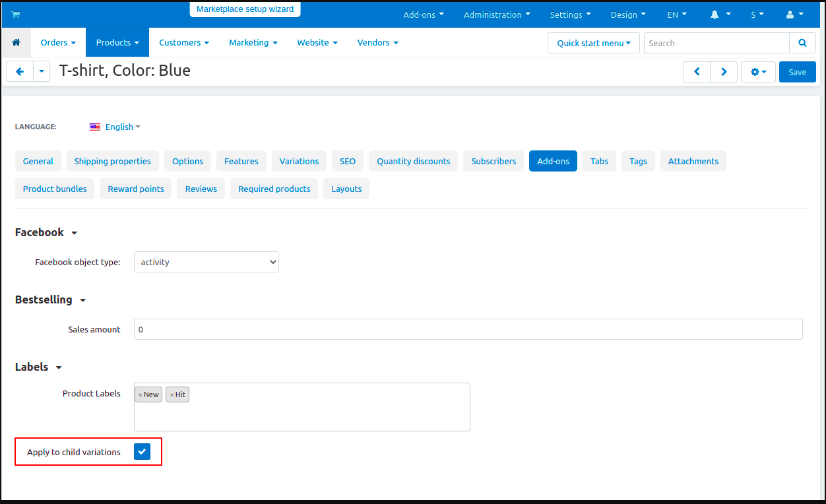Open the Quick start menu
Screen dimensions: 826x504
coord(594,43)
